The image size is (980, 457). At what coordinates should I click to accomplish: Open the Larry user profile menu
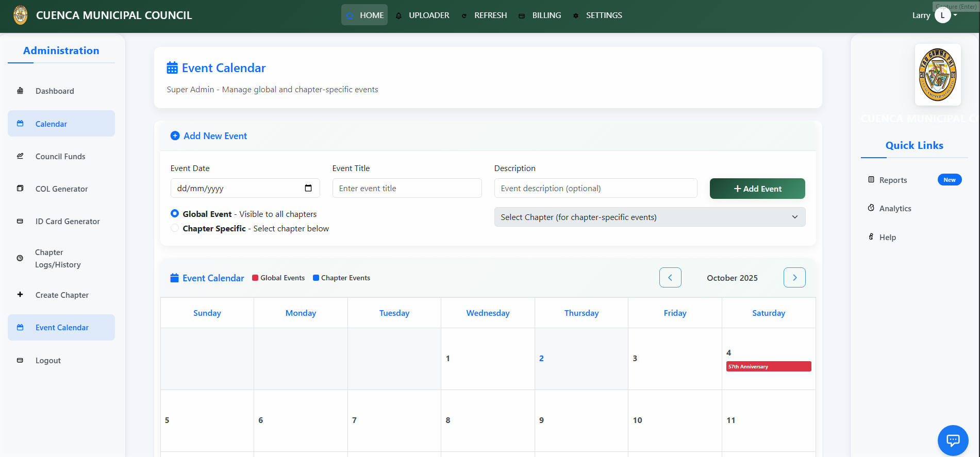pyautogui.click(x=942, y=15)
